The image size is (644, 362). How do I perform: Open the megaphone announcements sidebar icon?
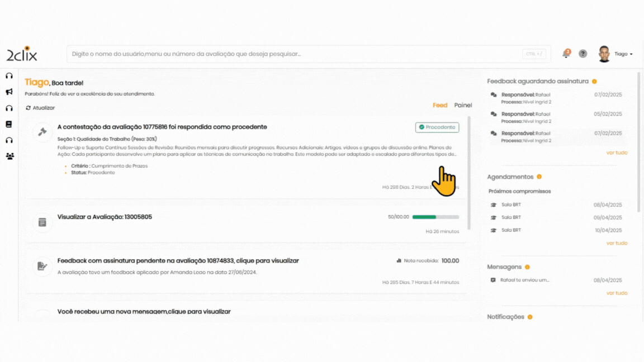[x=9, y=92]
